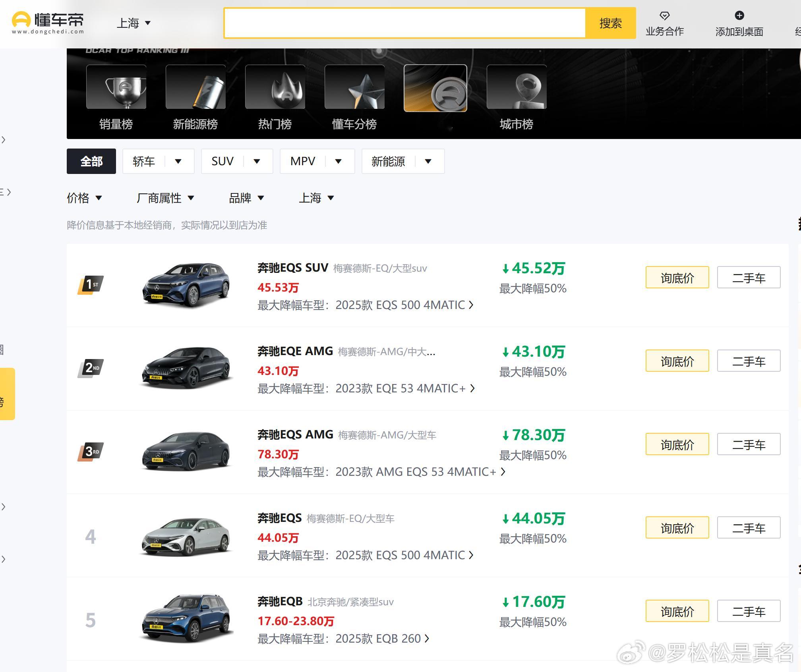The width and height of the screenshot is (801, 672).
Task: Open the 奔驰EQE AMG title link
Action: (x=295, y=351)
